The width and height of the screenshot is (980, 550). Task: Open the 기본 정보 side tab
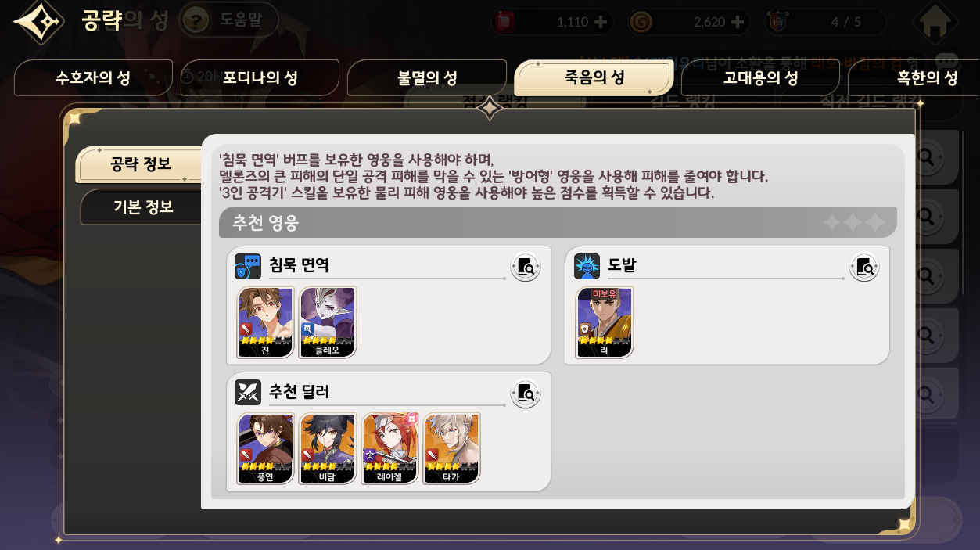coord(142,207)
